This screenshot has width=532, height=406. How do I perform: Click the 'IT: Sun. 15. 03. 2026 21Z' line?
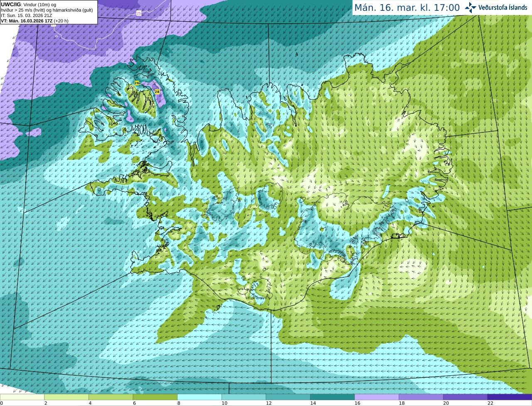pos(26,15)
